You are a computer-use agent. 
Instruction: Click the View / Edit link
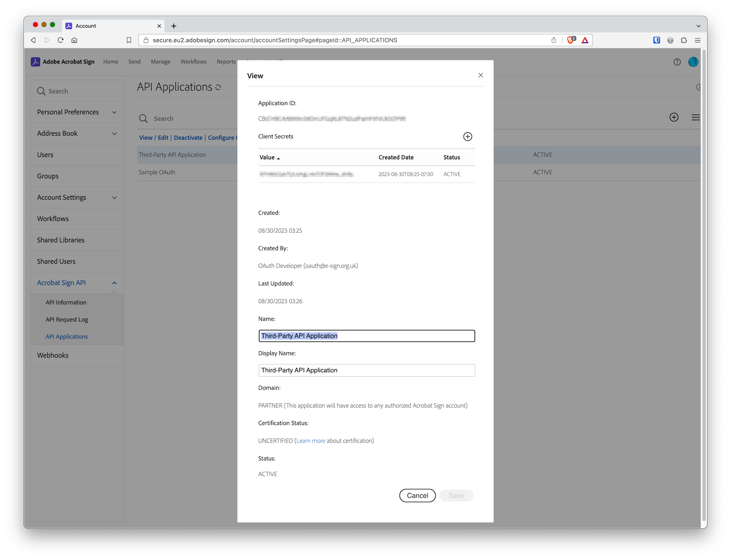point(154,138)
